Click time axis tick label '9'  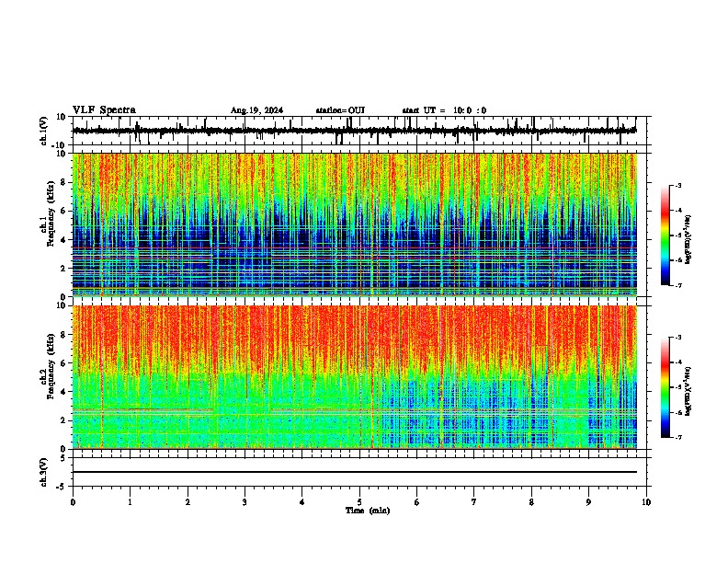588,502
